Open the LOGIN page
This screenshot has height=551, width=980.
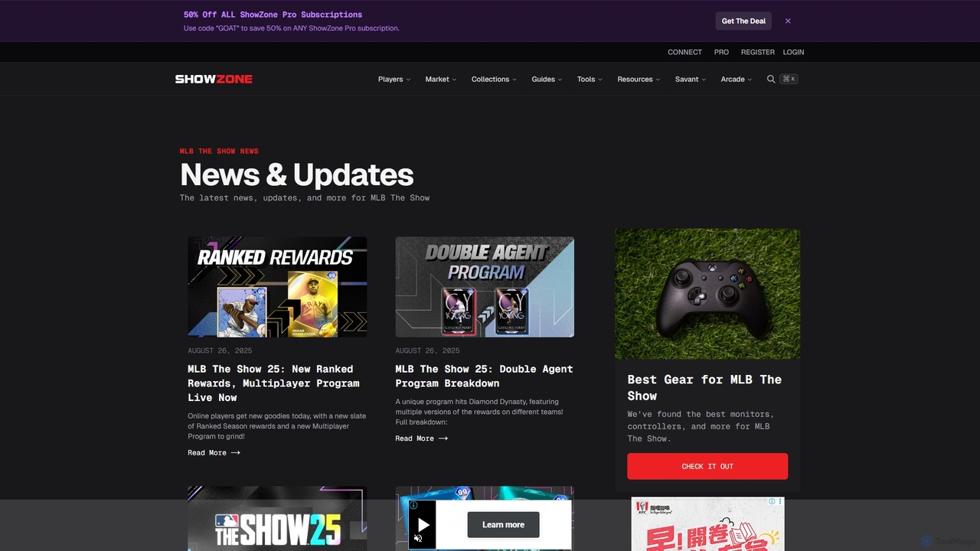coord(793,52)
